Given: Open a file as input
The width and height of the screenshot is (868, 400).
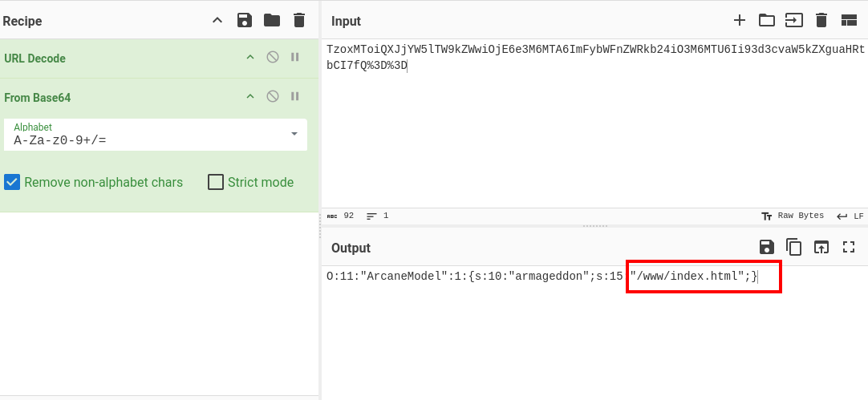Looking at the screenshot, I should [x=767, y=21].
